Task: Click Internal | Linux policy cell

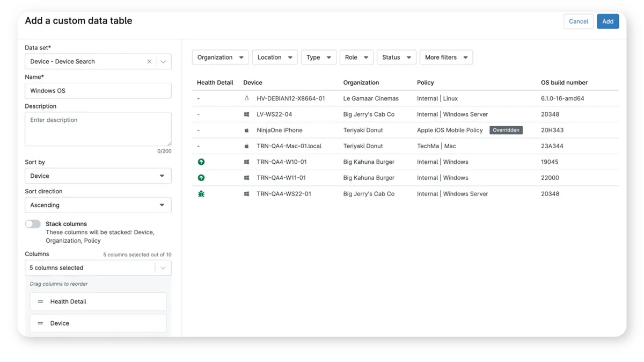Action: (x=437, y=99)
